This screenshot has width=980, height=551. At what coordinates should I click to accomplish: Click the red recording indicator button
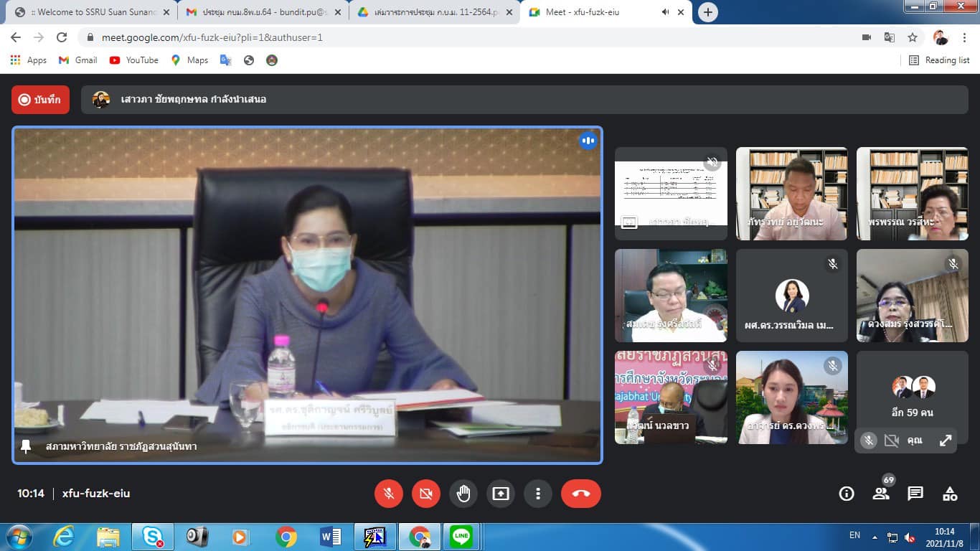[x=40, y=100]
